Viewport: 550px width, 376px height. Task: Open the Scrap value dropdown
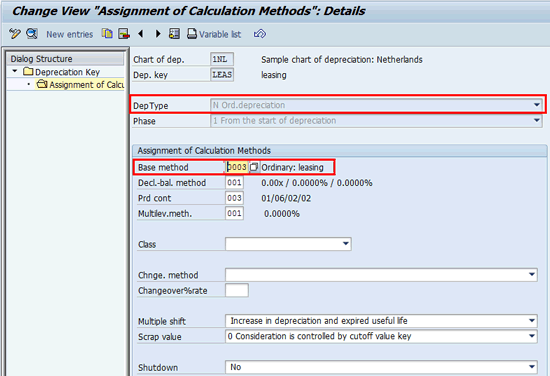[381, 336]
